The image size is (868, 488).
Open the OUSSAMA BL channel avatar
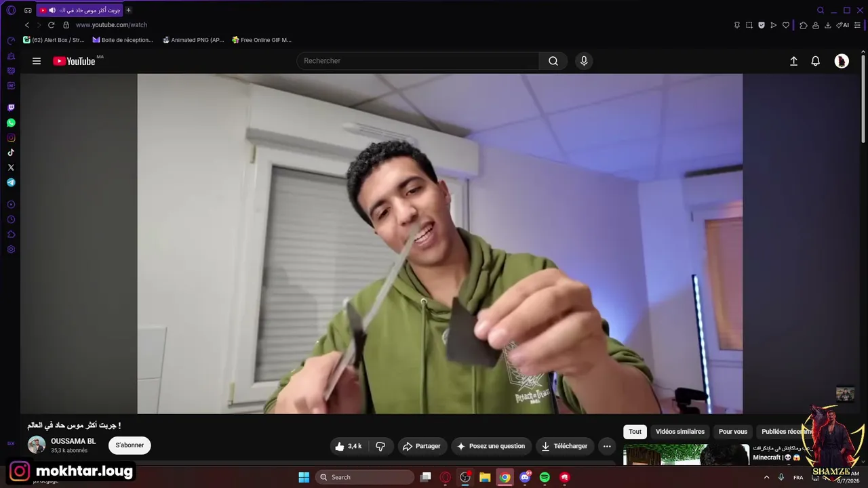37,445
